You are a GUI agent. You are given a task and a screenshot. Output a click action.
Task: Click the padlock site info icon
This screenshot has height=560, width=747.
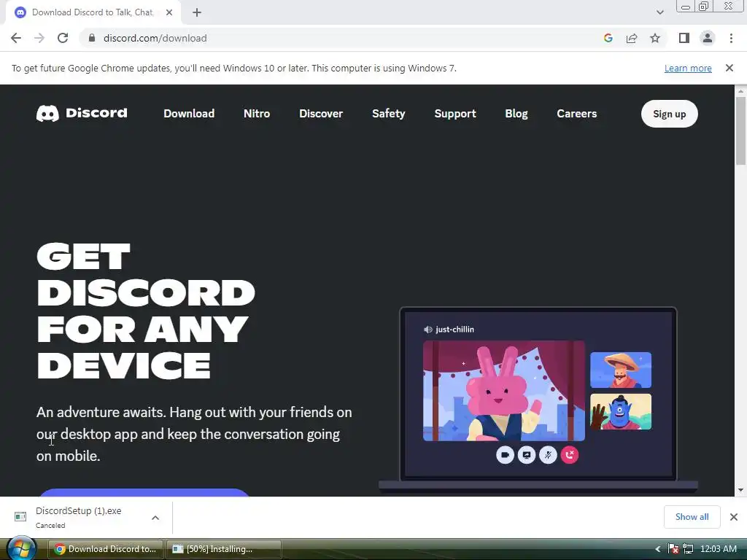click(92, 38)
